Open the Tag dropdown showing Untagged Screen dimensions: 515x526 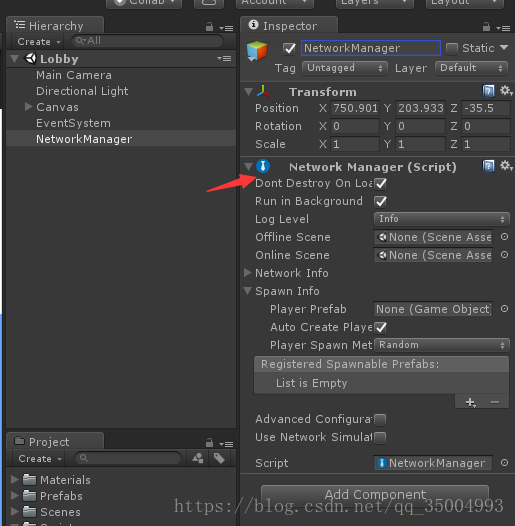[345, 68]
